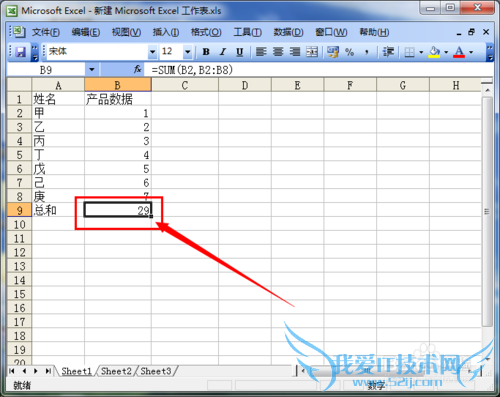Screen dimensions: 500x397
Task: Open the 格式(O) menu
Action: tap(206, 32)
